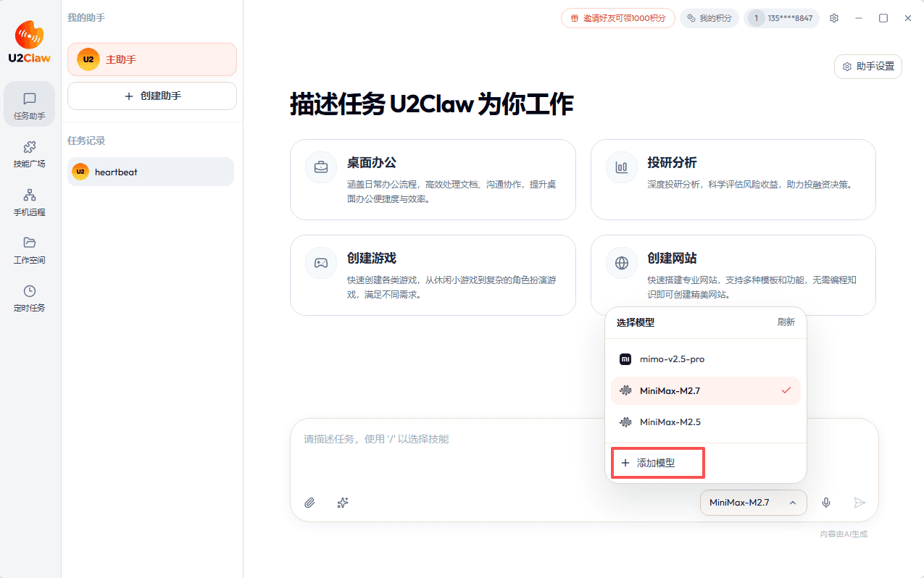Choose the 投研分析 card
924x578 pixels.
733,180
